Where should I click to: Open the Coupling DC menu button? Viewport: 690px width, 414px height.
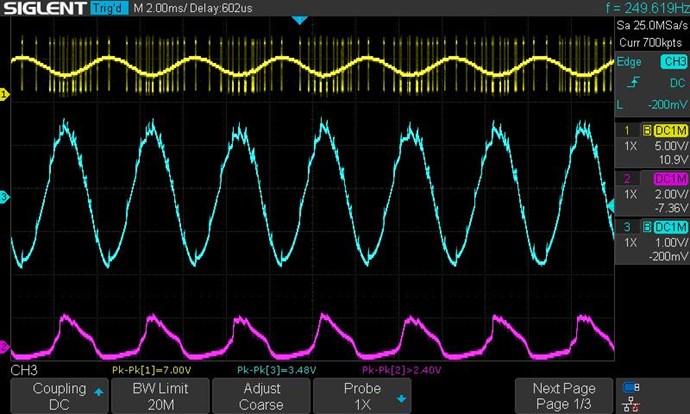(x=59, y=396)
